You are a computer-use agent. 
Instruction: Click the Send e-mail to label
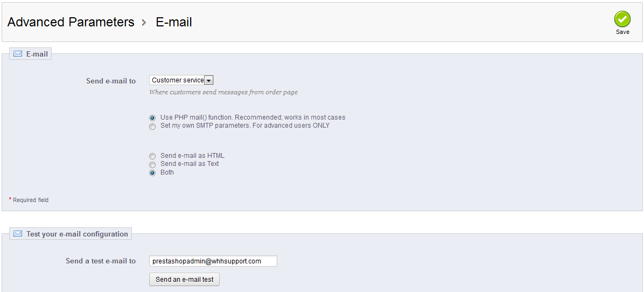click(111, 81)
